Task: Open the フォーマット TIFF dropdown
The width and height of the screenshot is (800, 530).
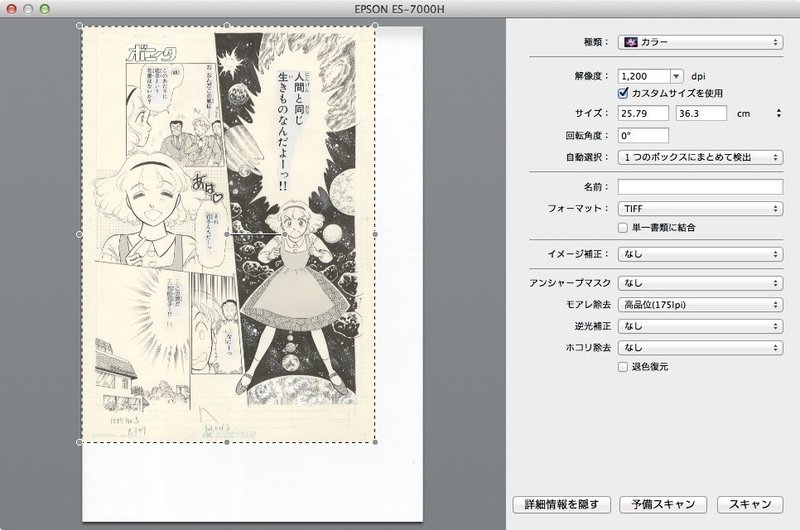Action: (x=700, y=208)
